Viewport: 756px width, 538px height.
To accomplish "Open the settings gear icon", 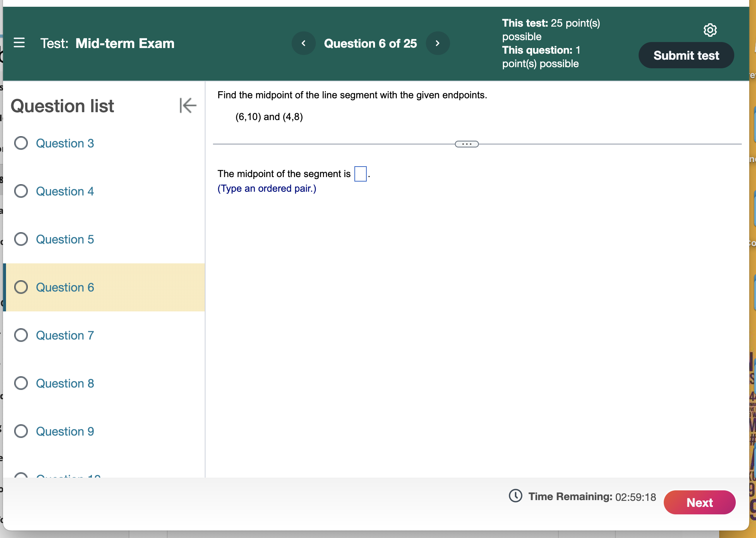I will 709,30.
